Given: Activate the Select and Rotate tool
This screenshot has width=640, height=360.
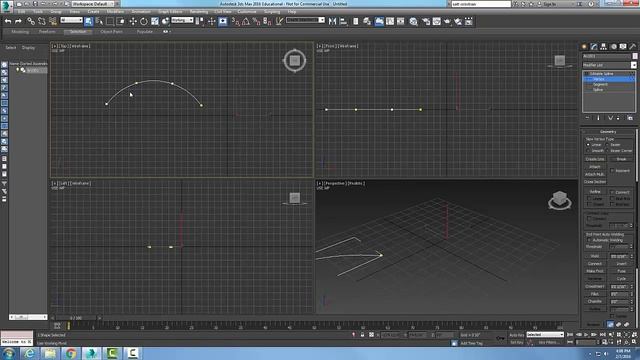Looking at the screenshot, I should (144, 21).
